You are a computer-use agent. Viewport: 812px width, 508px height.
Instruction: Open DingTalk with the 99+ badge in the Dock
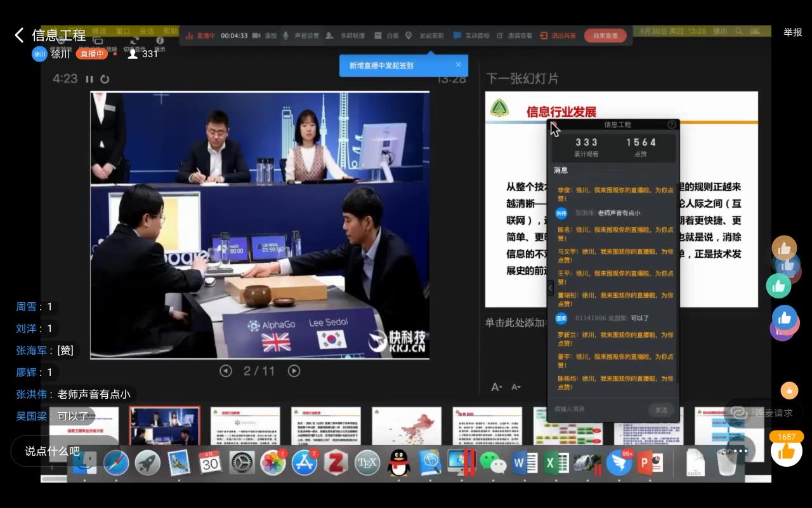click(x=619, y=463)
